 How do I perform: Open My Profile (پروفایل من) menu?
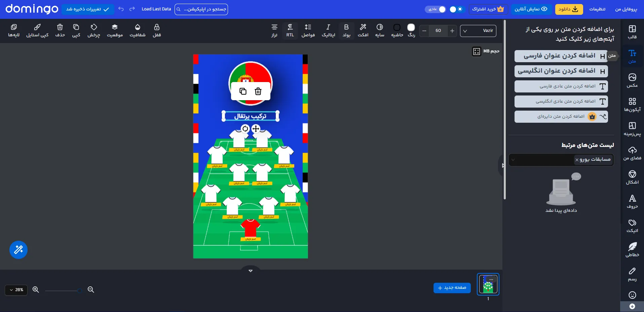626,9
